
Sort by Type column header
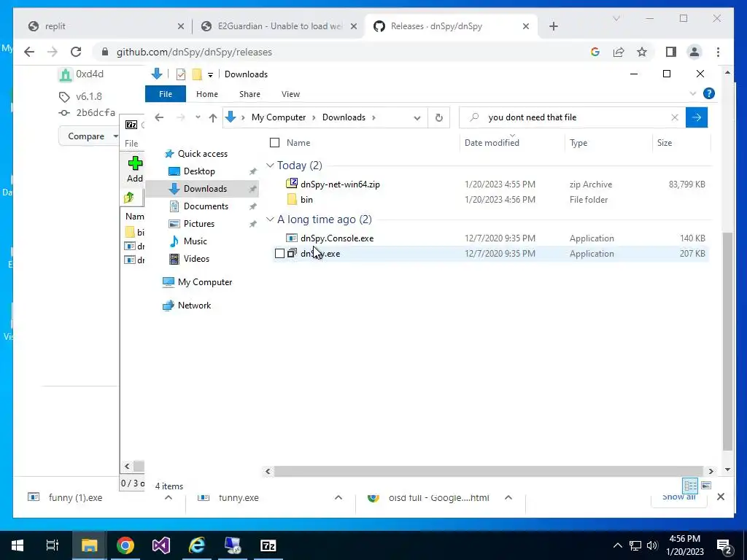click(578, 142)
